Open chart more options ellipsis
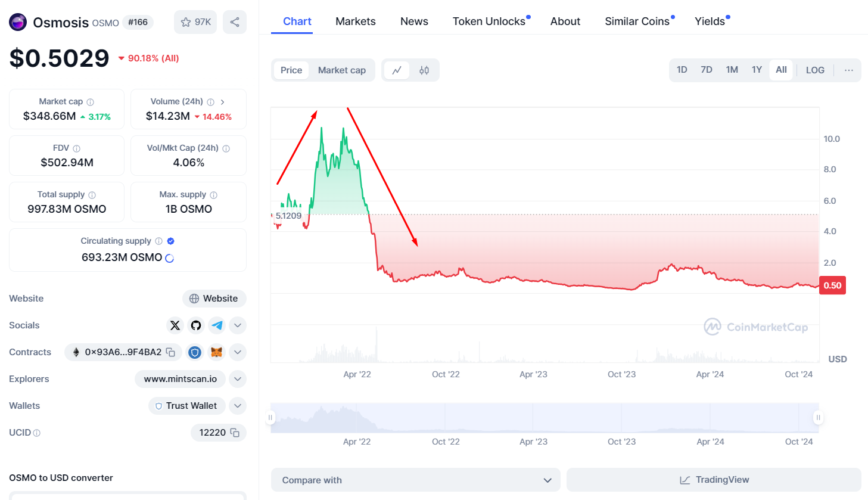 849,70
